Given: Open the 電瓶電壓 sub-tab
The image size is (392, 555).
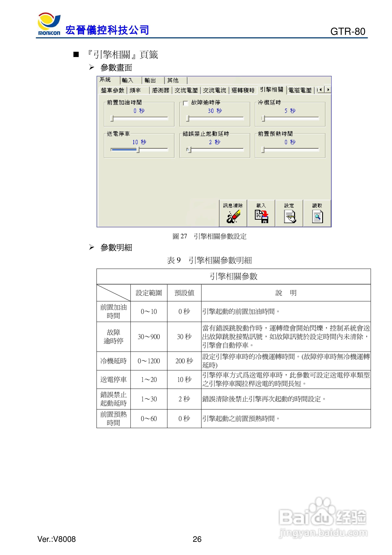Looking at the screenshot, I should pyautogui.click(x=300, y=90).
